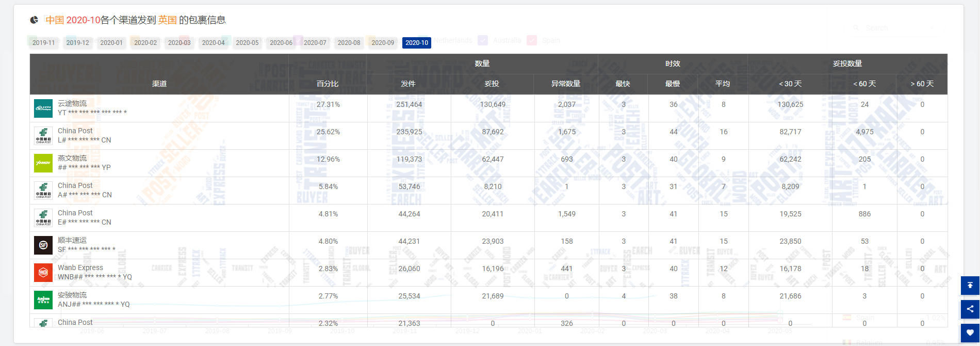This screenshot has height=346, width=980.
Task: Open the share button on the right edge
Action: 970,309
